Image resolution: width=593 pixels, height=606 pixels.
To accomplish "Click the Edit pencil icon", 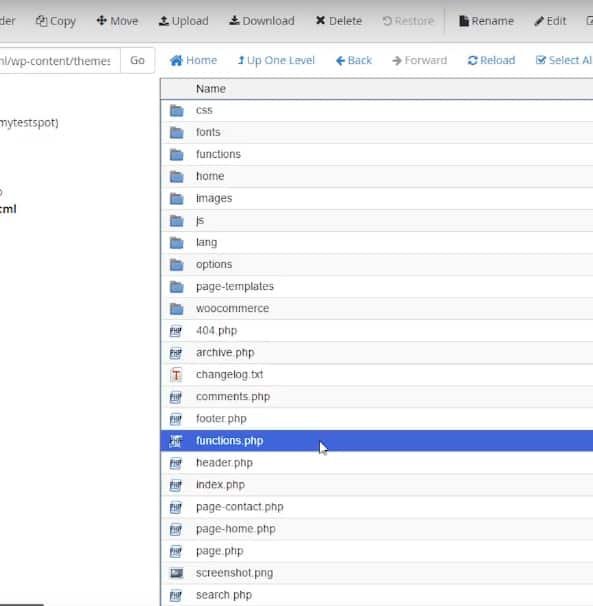I will point(538,21).
